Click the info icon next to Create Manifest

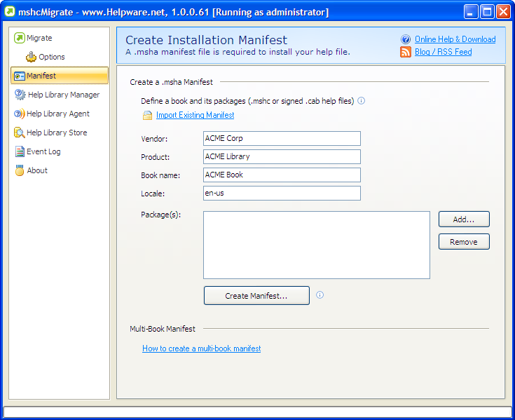(x=320, y=294)
